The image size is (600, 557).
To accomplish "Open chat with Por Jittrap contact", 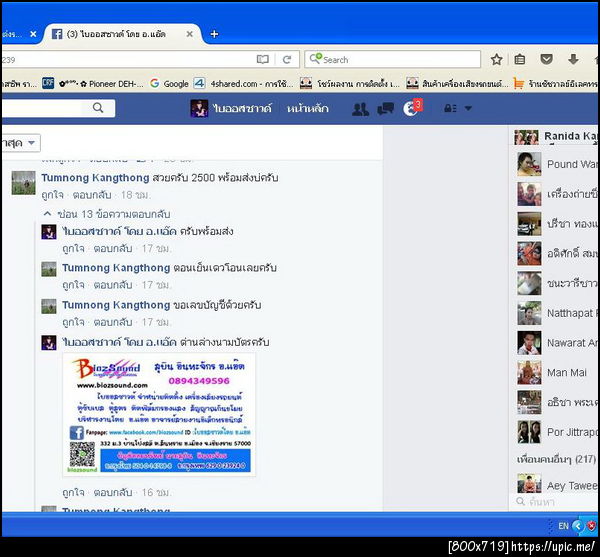I will coord(555,432).
